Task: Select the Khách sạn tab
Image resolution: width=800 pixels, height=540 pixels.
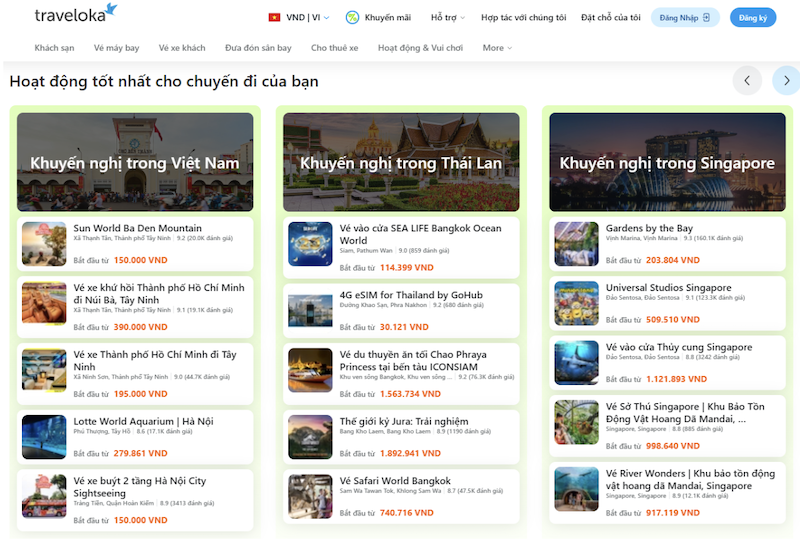Action: point(54,47)
